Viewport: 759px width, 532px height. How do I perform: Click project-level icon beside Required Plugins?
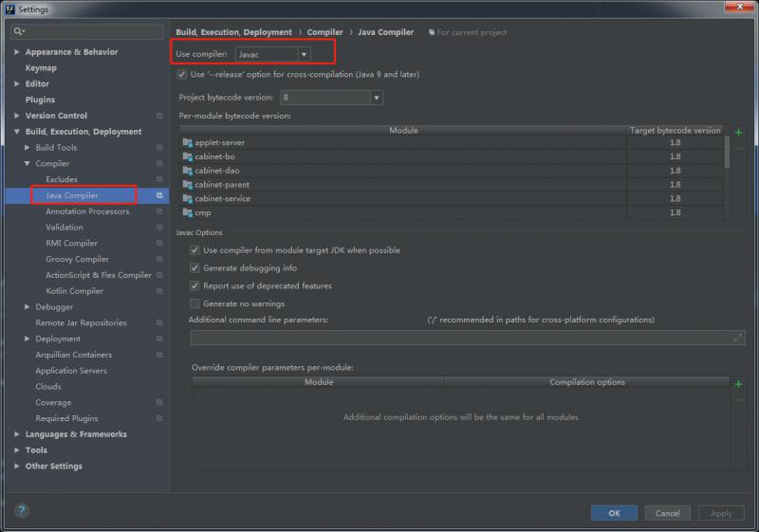click(x=159, y=418)
